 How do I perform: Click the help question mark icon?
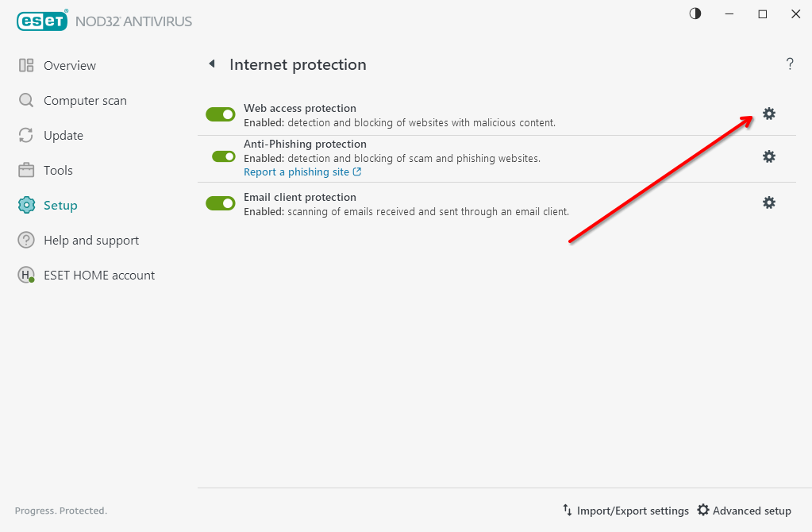pos(790,64)
